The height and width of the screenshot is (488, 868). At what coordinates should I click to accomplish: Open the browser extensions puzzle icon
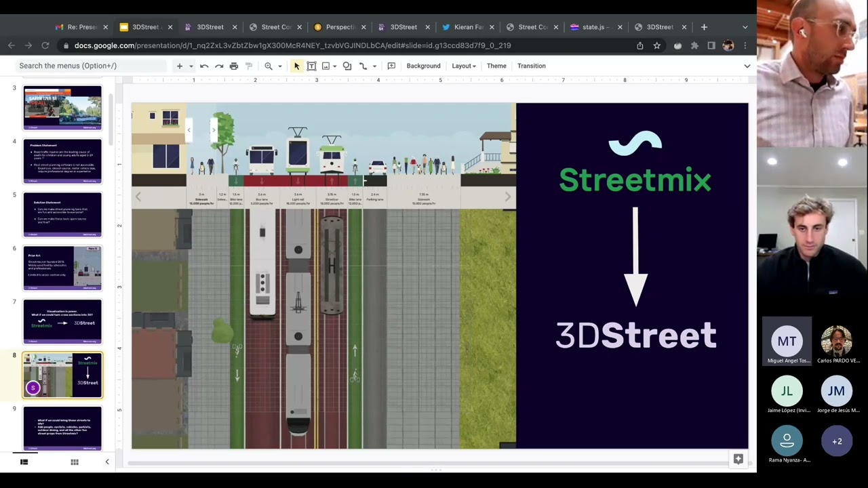coord(694,45)
